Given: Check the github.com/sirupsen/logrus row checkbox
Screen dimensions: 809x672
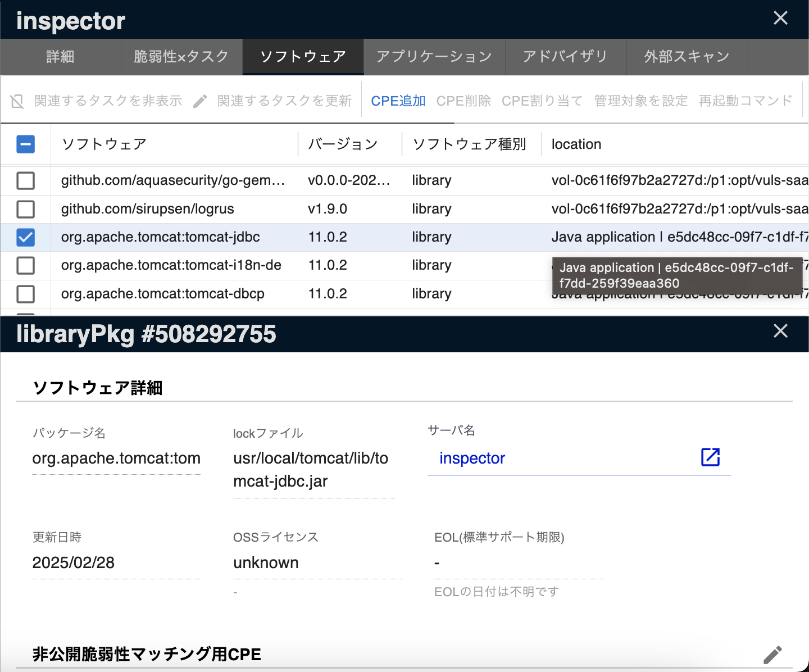Looking at the screenshot, I should click(26, 209).
